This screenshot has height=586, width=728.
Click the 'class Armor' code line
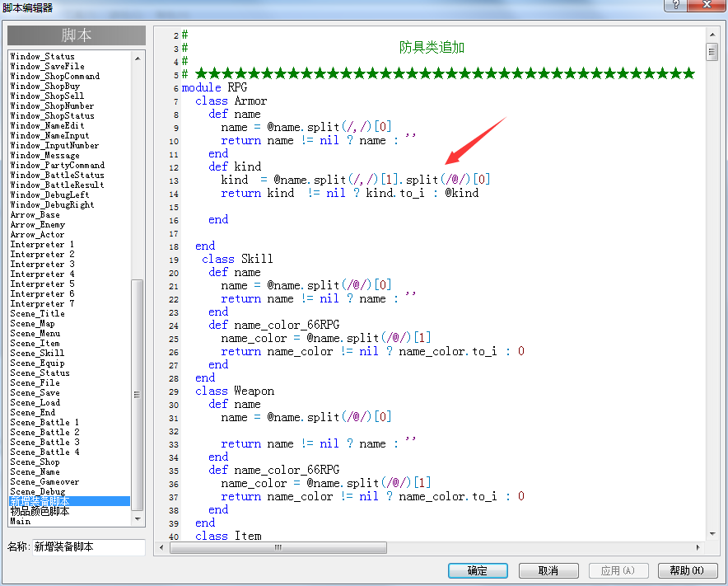pos(231,101)
